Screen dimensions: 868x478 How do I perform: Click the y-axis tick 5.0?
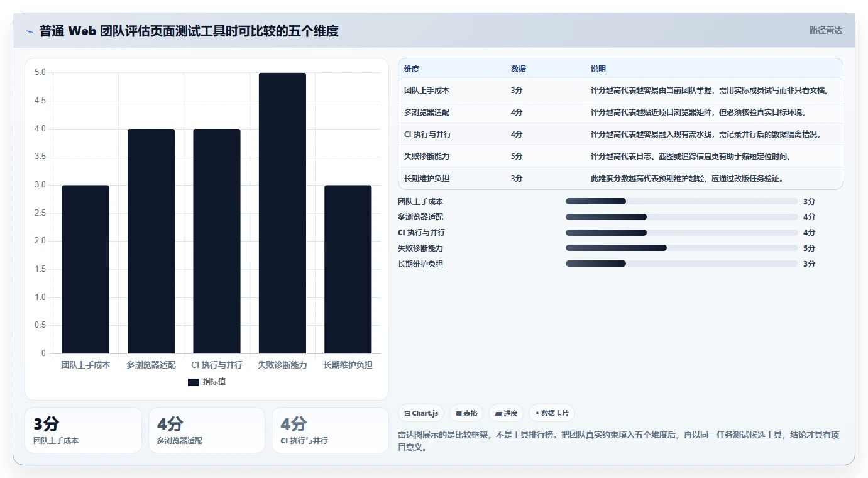[x=40, y=72]
